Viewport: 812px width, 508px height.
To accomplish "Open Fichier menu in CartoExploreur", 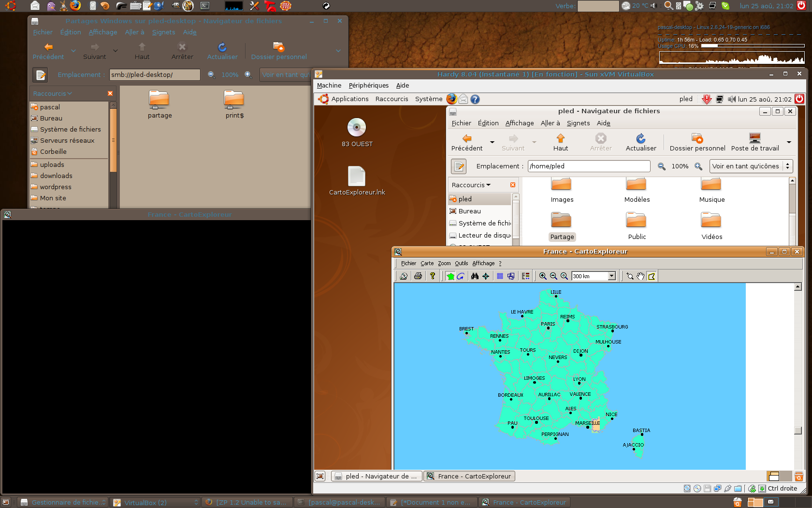I will [x=408, y=263].
